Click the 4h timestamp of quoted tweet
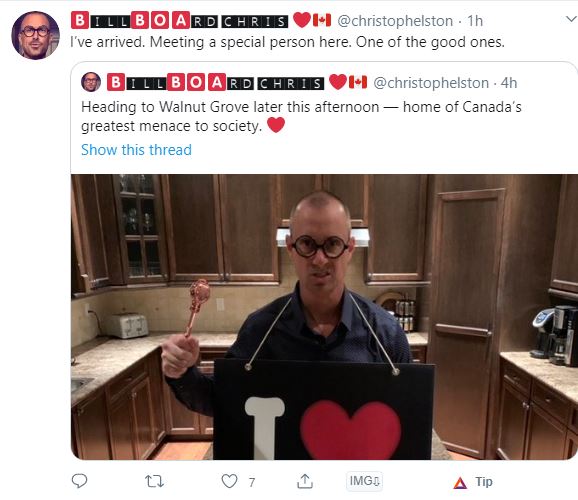The height and width of the screenshot is (500, 578). 509,83
